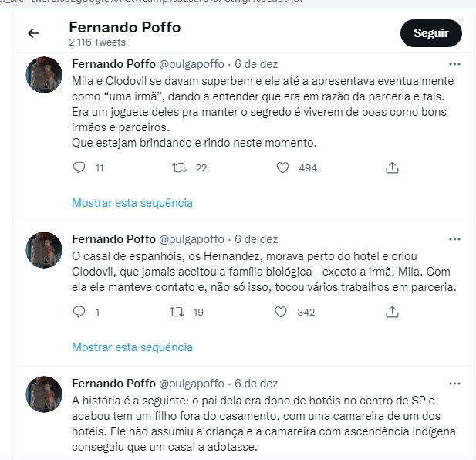Click the Seguir follow button
Viewport: 476px width, 460px height.
430,33
